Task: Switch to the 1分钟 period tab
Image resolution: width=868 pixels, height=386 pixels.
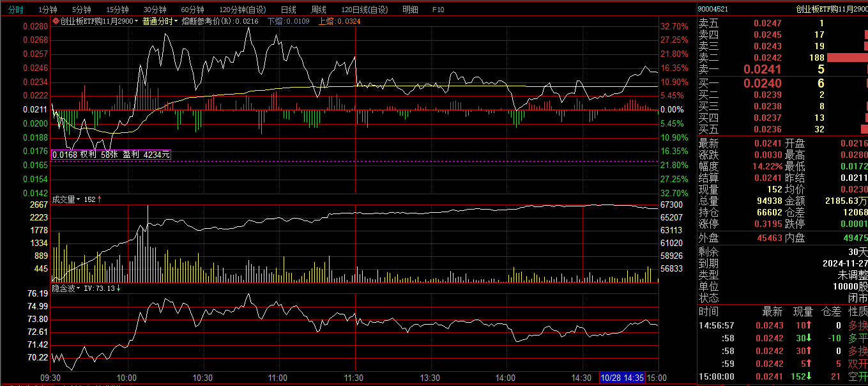Action: click(x=48, y=10)
